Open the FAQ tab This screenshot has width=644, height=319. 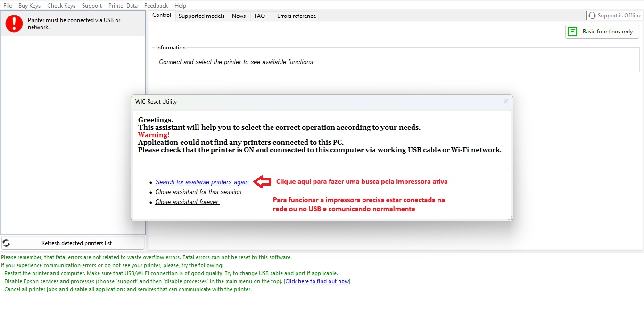tap(260, 16)
